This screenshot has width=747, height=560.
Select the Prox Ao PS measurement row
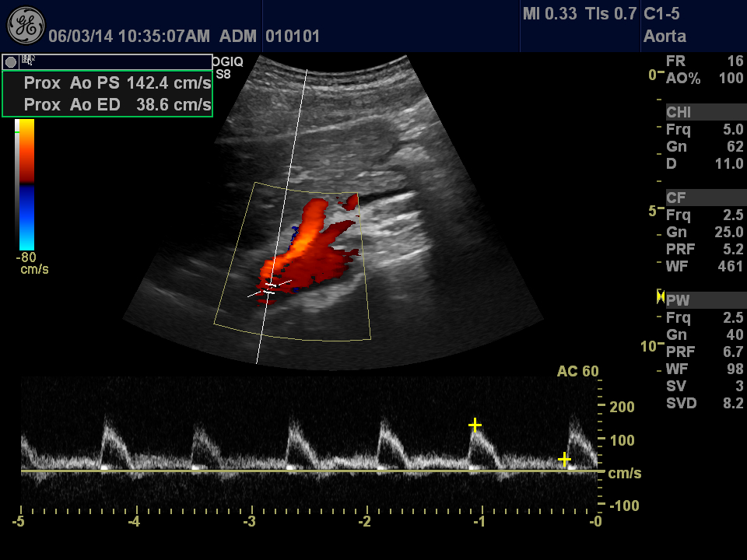117,82
